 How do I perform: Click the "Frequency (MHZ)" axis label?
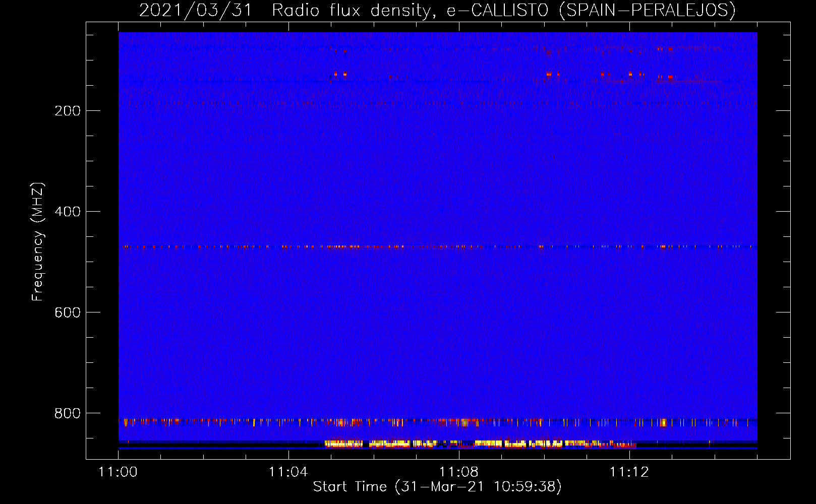click(38, 241)
